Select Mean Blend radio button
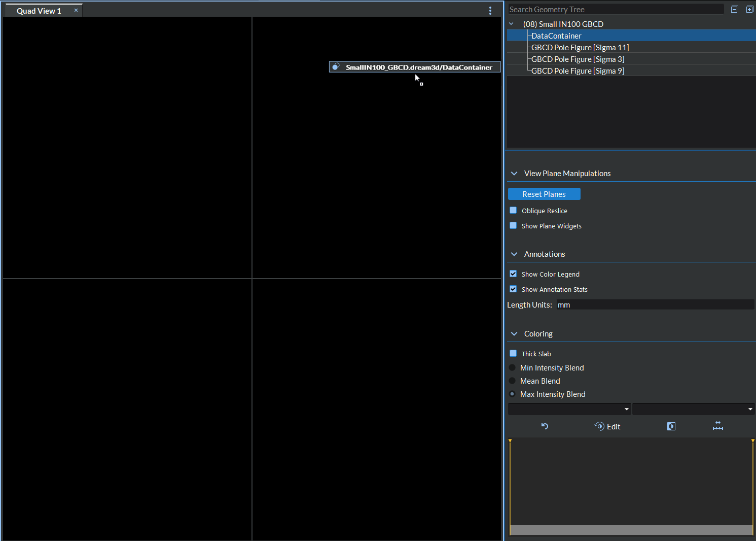This screenshot has height=541, width=756. tap(512, 381)
